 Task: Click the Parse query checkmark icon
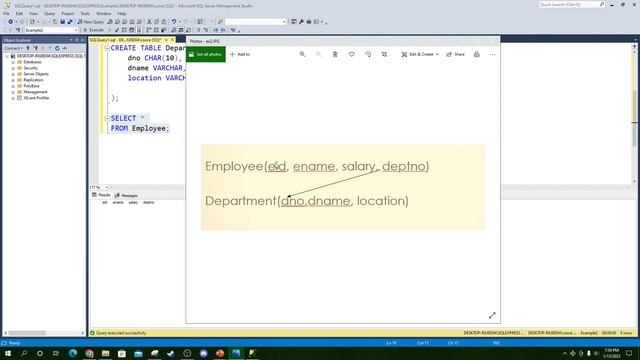point(117,30)
